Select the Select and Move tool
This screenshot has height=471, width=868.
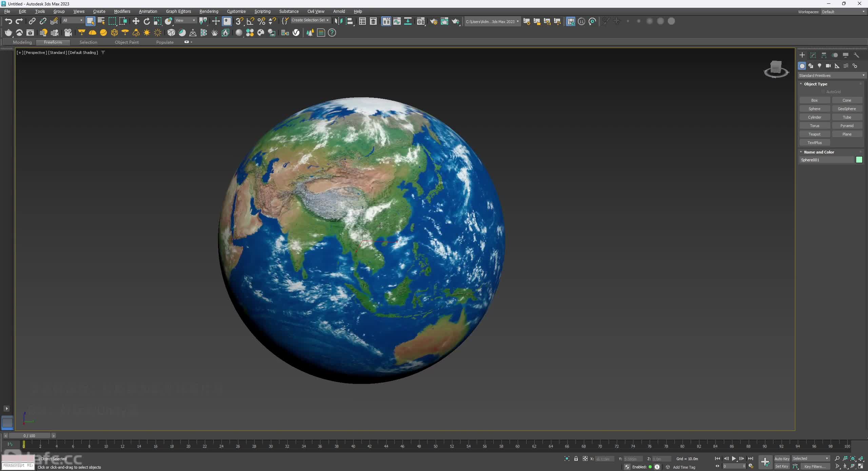pyautogui.click(x=136, y=21)
